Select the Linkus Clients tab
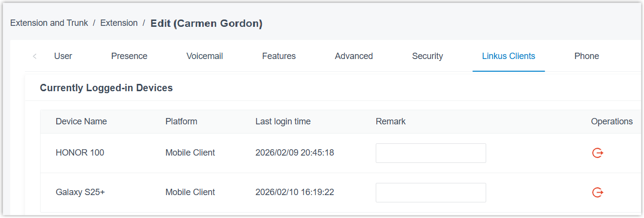The width and height of the screenshot is (644, 218). tap(509, 56)
